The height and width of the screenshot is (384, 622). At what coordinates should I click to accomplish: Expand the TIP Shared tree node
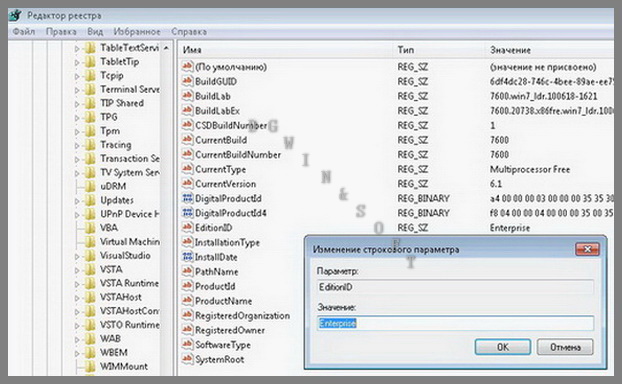pos(77,104)
